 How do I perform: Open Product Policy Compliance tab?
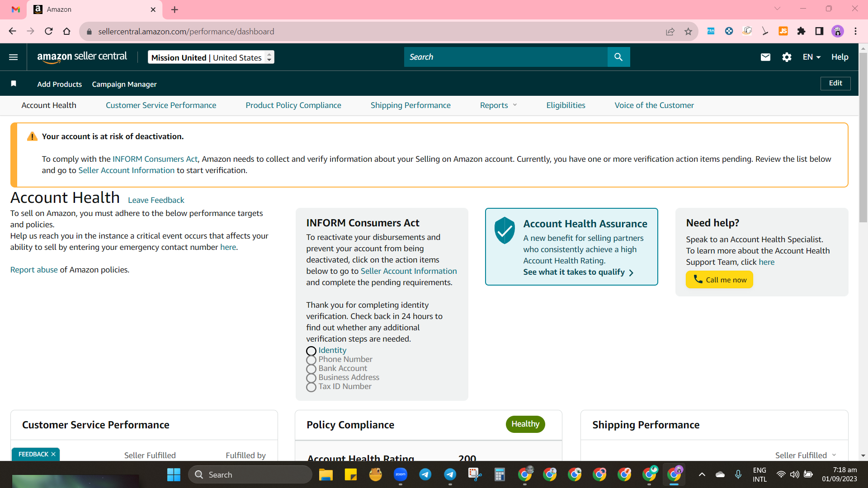click(x=293, y=105)
